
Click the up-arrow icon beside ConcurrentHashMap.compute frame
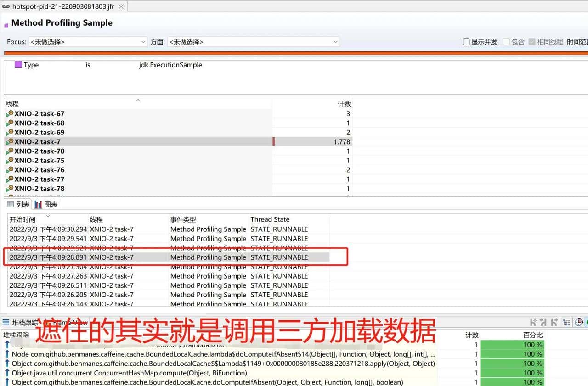(x=7, y=373)
